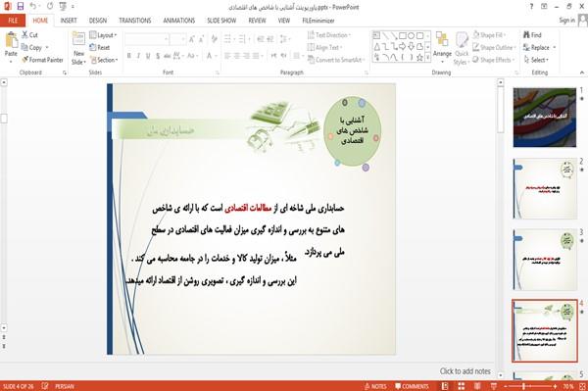
Task: Open the Arrange menu
Action: click(442, 48)
